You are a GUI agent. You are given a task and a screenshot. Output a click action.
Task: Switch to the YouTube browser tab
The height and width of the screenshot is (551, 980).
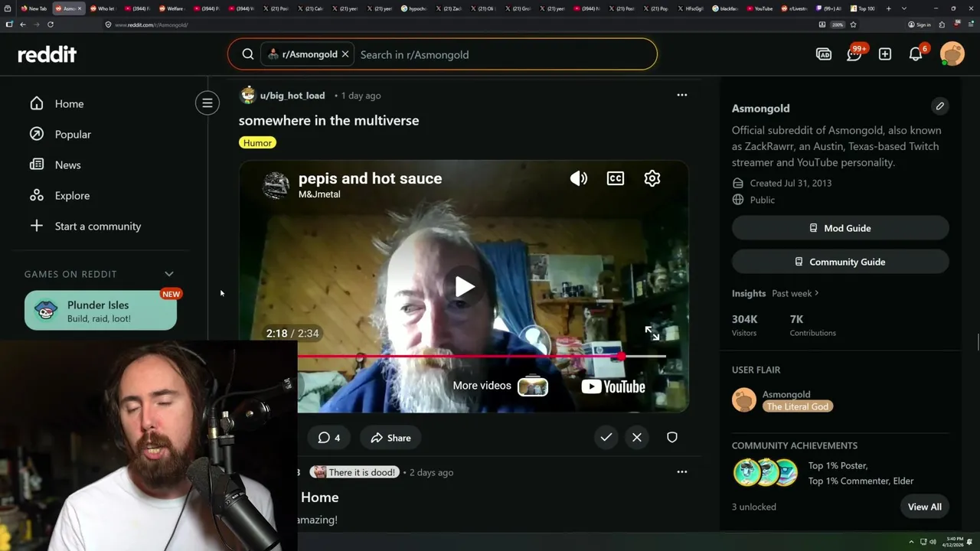(x=759, y=8)
